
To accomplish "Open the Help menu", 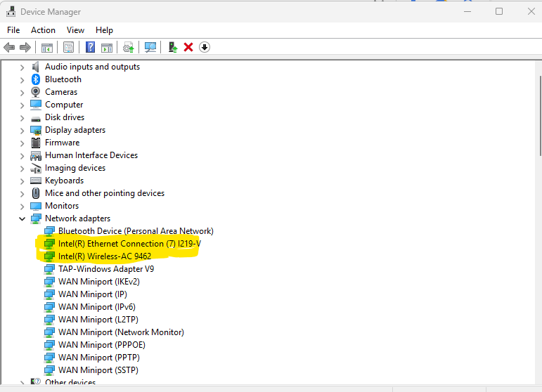I will coord(104,30).
